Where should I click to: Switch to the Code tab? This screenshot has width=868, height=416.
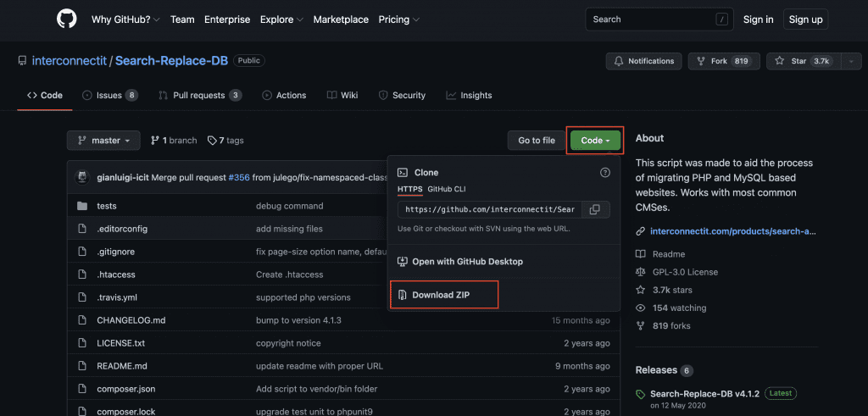click(45, 95)
